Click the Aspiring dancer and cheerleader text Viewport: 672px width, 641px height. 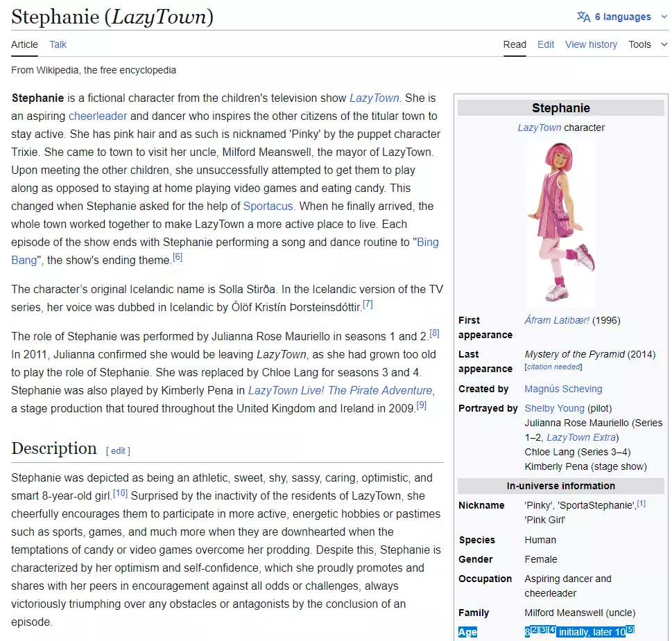coord(568,586)
